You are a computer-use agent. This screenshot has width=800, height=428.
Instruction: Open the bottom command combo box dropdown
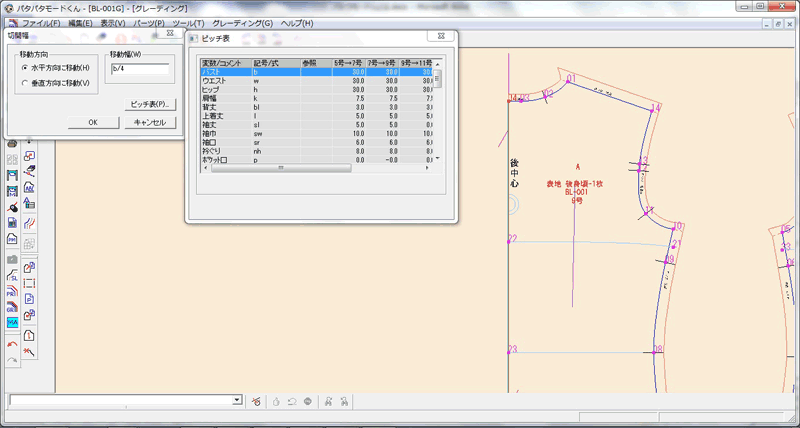(237, 400)
